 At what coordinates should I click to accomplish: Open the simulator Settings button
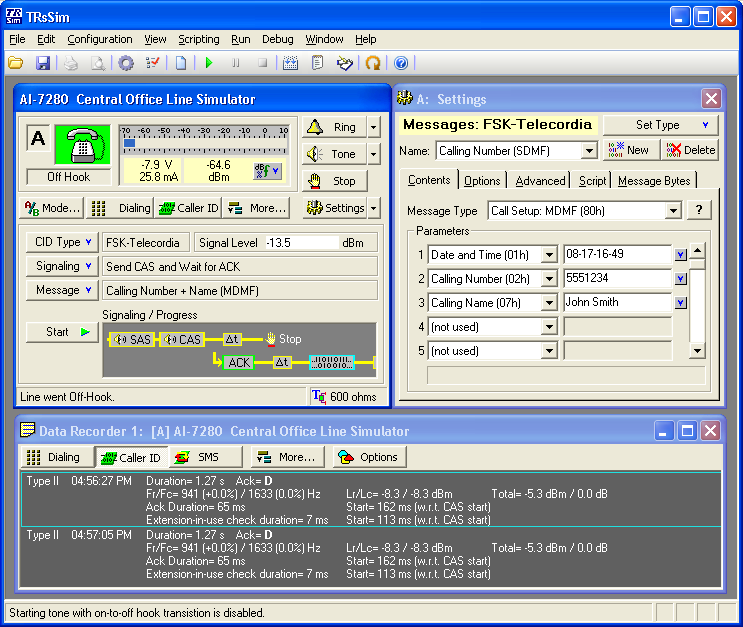(335, 208)
